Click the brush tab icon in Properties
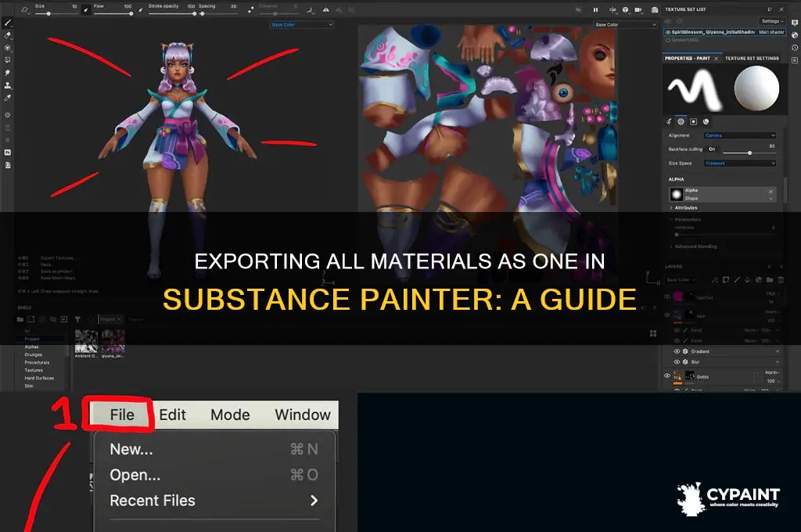The height and width of the screenshot is (532, 801). [669, 121]
